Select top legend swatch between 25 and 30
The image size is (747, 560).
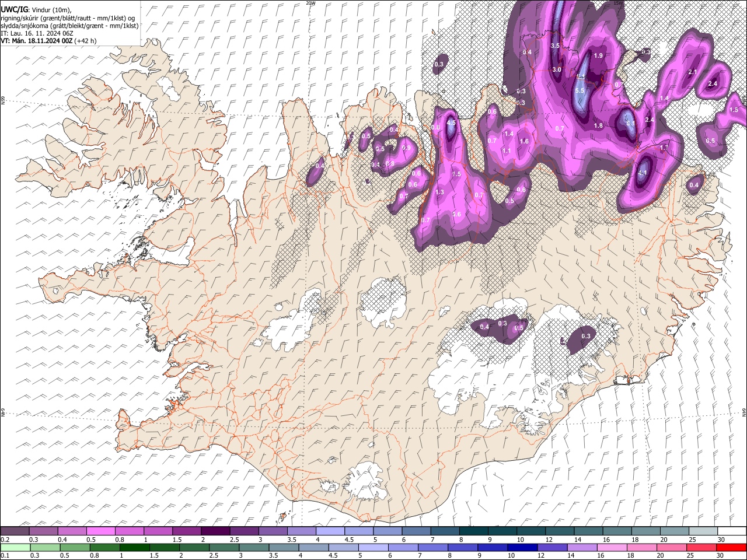[703, 531]
